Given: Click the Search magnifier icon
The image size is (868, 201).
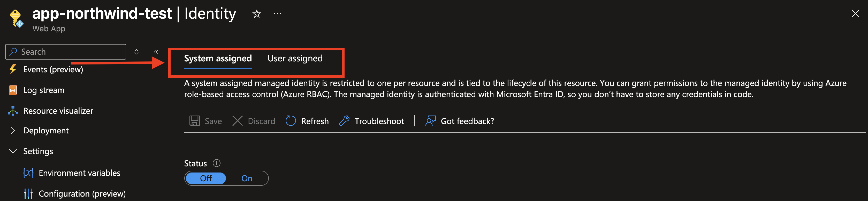Looking at the screenshot, I should pos(13,52).
